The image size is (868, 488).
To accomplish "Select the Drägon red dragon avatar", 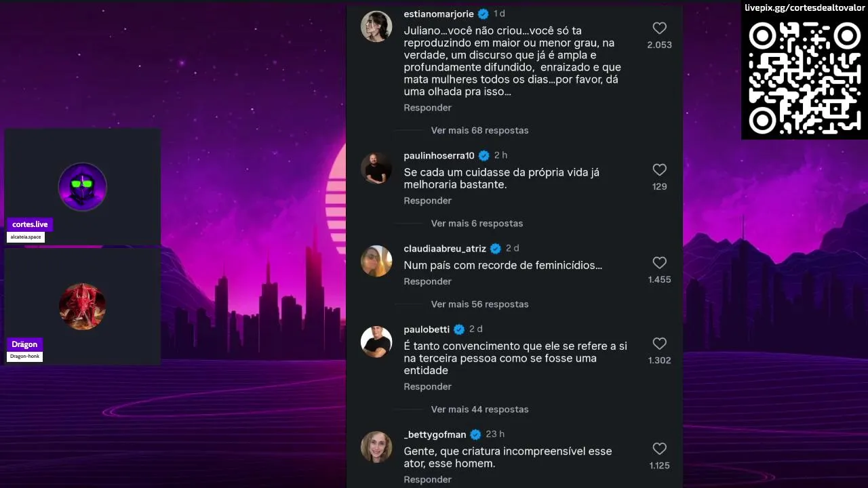I will [82, 306].
